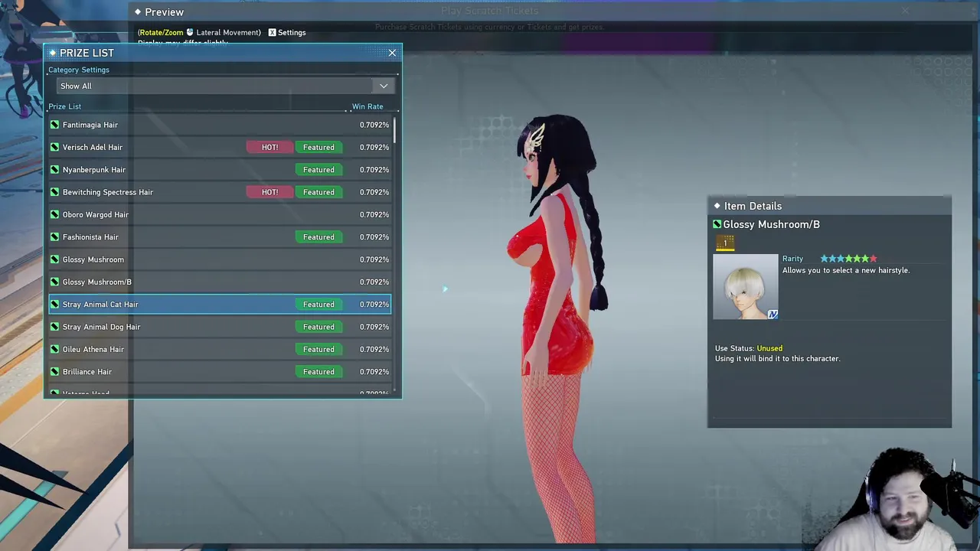Open the Show All category dropdown

[224, 86]
